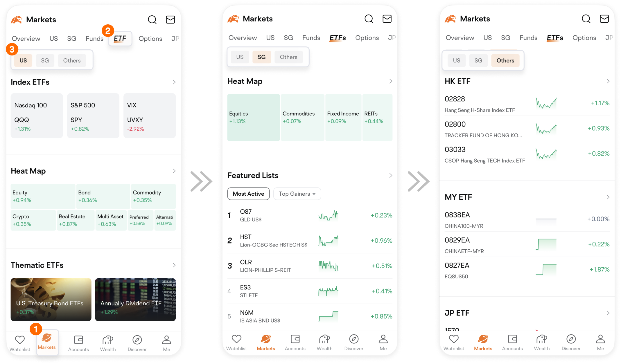Viewport: 621px width, 364px height.
Task: Expand the Index ETFs section
Action: pyautogui.click(x=173, y=82)
